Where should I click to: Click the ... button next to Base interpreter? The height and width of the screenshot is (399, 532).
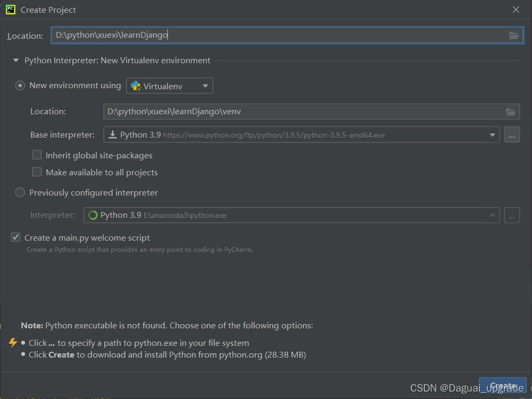pos(512,135)
